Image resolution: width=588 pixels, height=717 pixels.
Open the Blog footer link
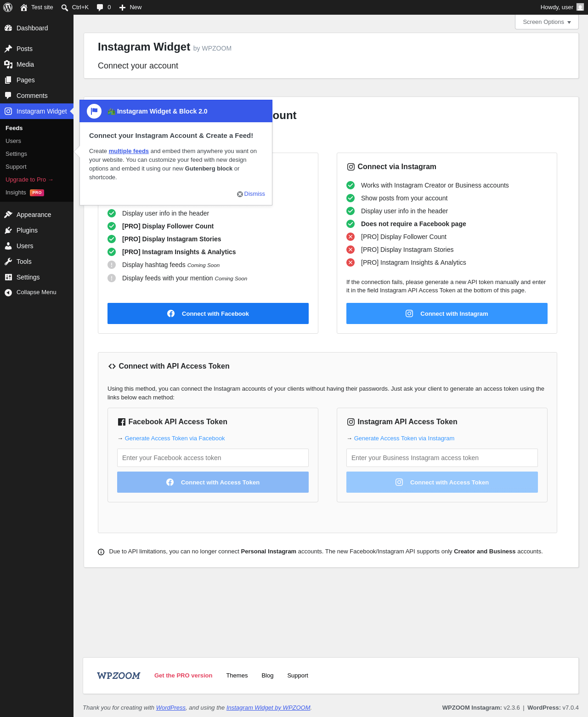coord(267,676)
